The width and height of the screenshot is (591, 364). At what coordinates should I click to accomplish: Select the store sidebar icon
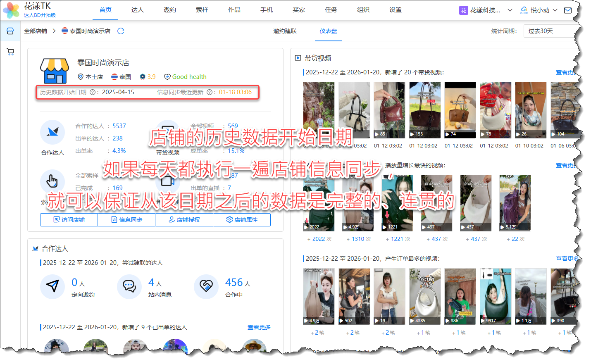tap(10, 31)
